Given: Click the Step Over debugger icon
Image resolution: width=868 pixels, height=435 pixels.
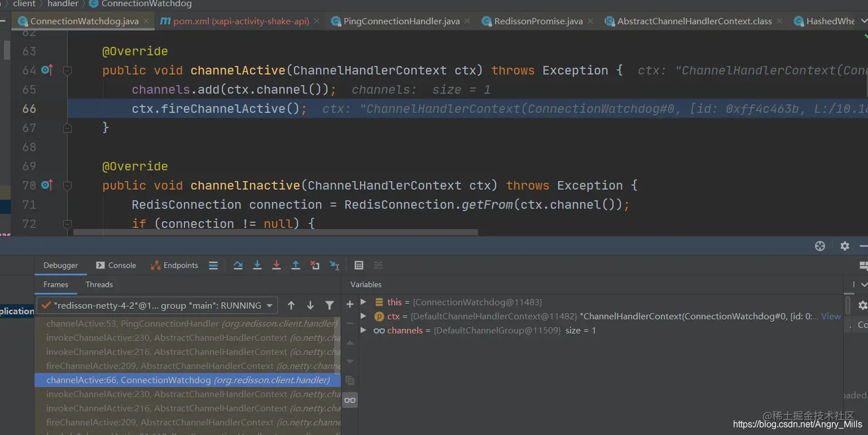Looking at the screenshot, I should click(238, 265).
